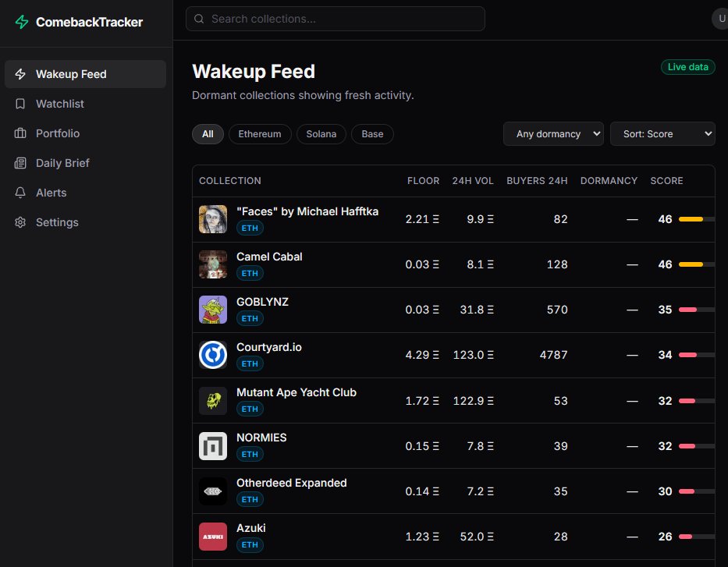Click the 2.21 floor price value

coord(422,219)
